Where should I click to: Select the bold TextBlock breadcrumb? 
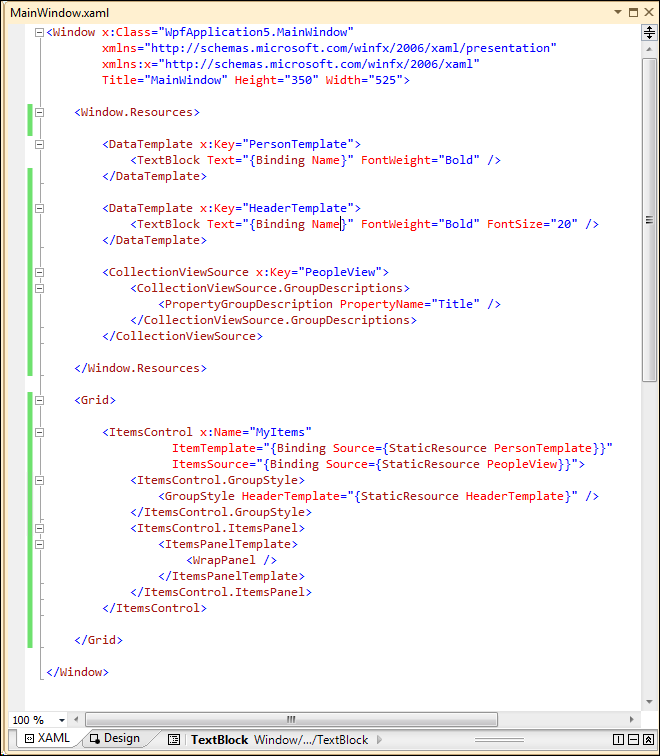pyautogui.click(x=219, y=740)
